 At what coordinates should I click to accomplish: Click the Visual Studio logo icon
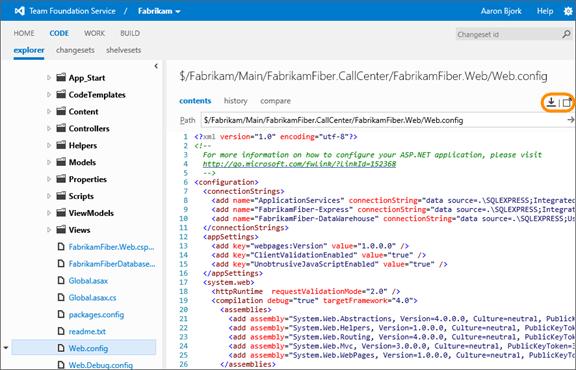(19, 11)
